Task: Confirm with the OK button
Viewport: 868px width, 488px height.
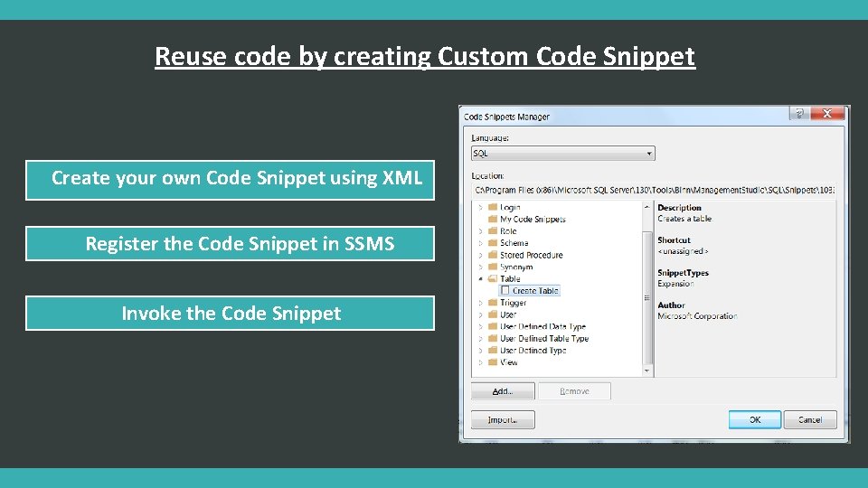Action: tap(754, 420)
